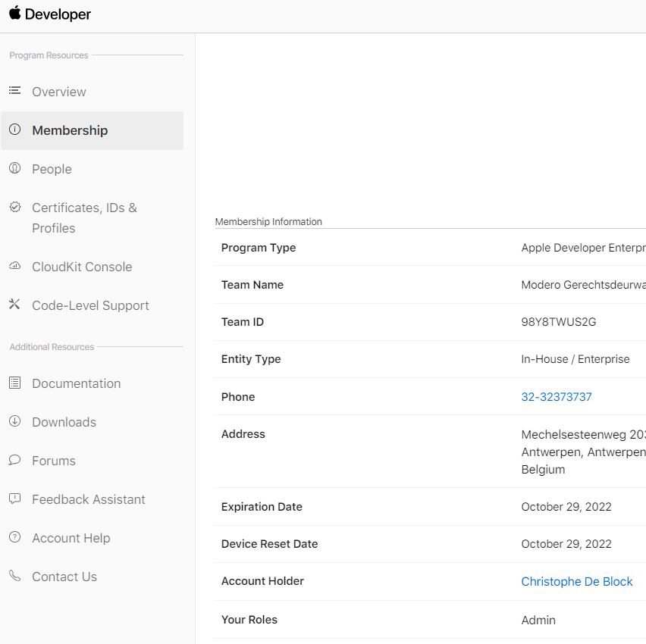Click the Overview list icon
This screenshot has width=646, height=644.
tap(15, 90)
